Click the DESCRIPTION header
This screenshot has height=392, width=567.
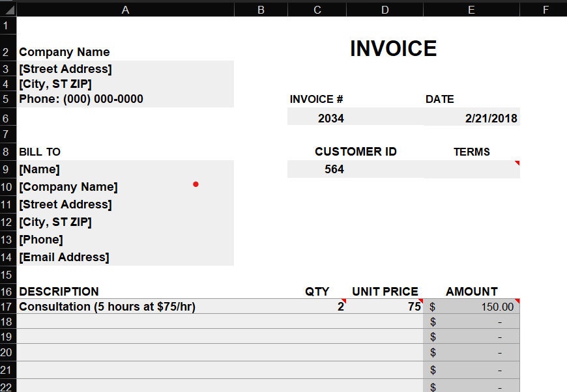[59, 291]
